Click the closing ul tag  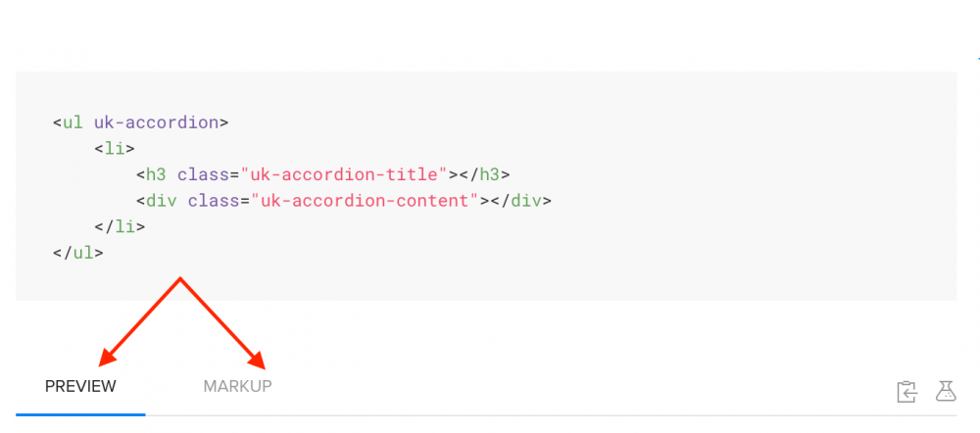tap(78, 252)
